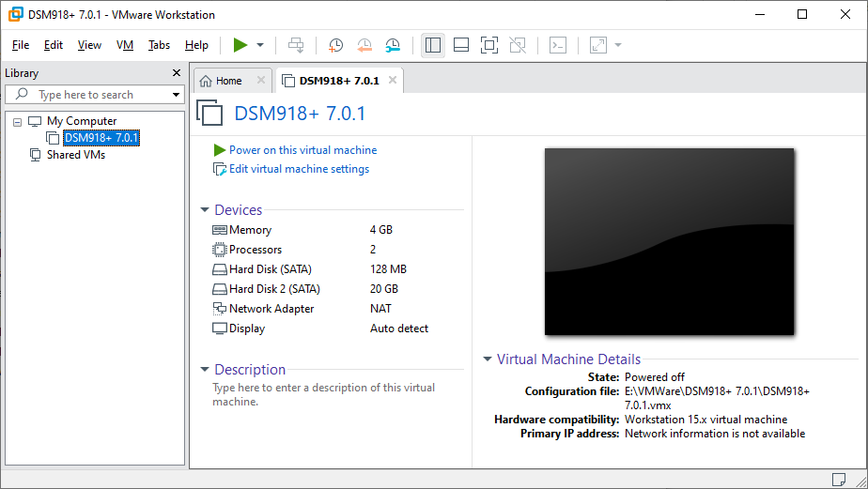The width and height of the screenshot is (868, 489).
Task: Click the VM screen preview thumbnail
Action: 669,241
